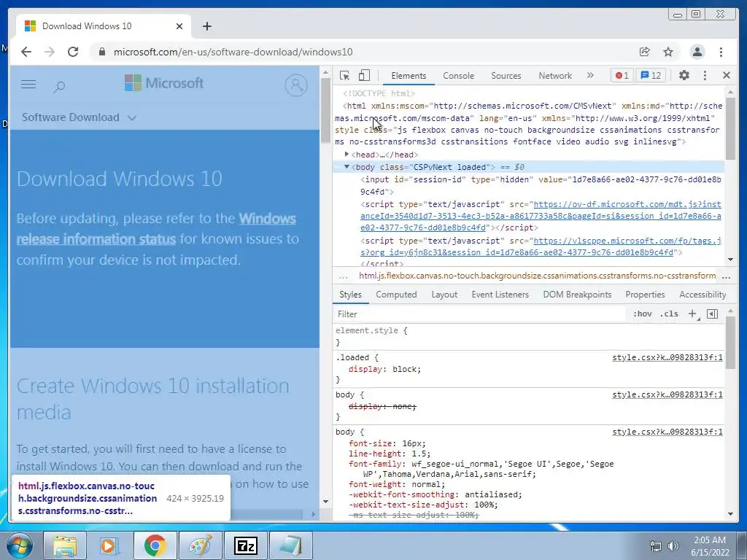Select the html breadcrumb in DOM path
This screenshot has width=747, height=560.
537,276
